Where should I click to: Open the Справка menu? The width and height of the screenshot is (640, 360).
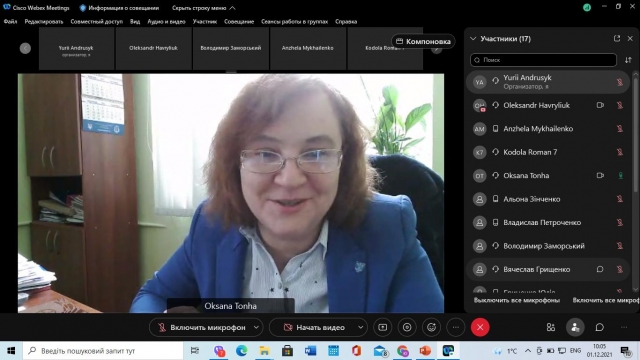(346, 22)
